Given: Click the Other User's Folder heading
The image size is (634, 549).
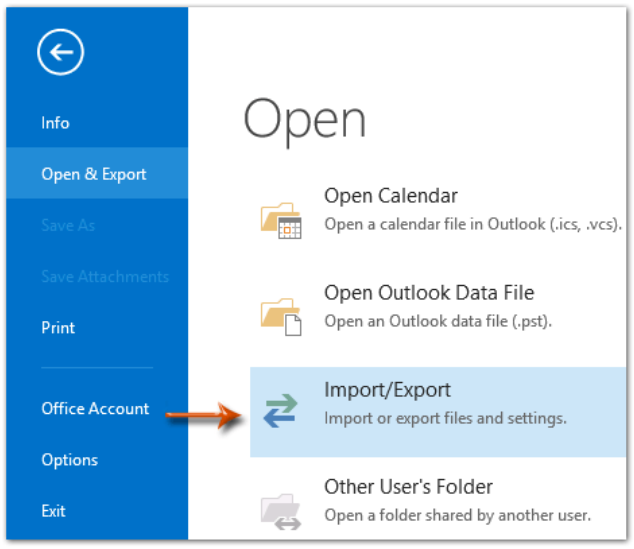Looking at the screenshot, I should click(x=408, y=487).
